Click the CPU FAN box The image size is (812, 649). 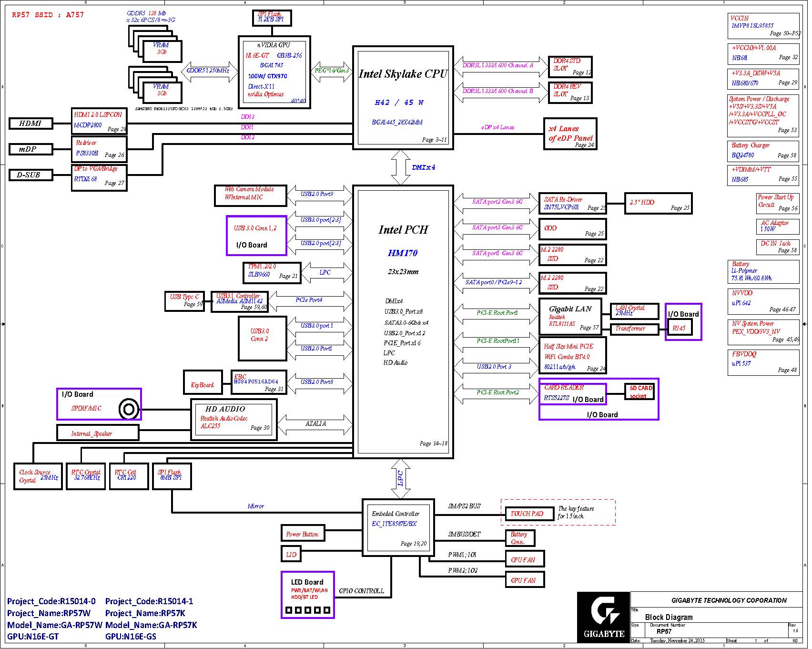525,559
